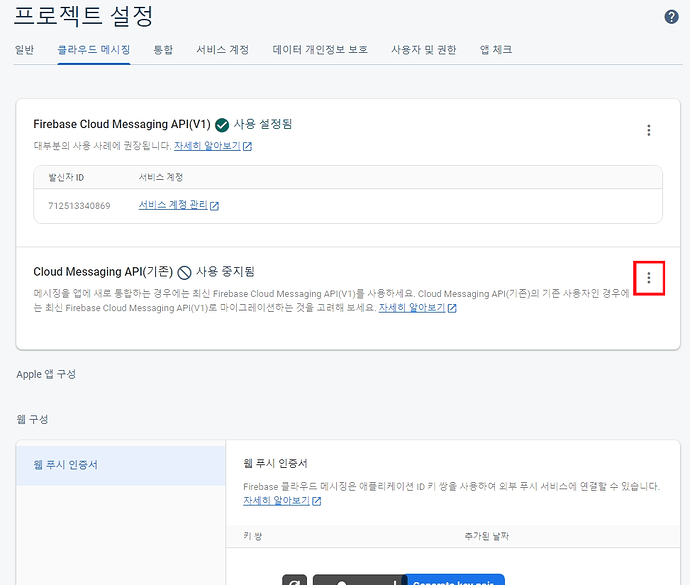Click the 사용 설정됨 status text
The height and width of the screenshot is (585, 690).
pos(263,125)
